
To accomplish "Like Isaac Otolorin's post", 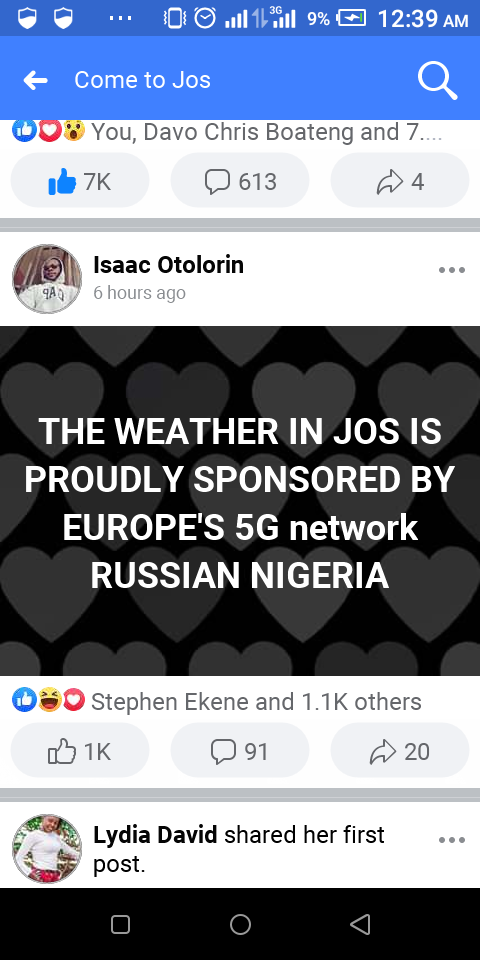I will coord(80,751).
